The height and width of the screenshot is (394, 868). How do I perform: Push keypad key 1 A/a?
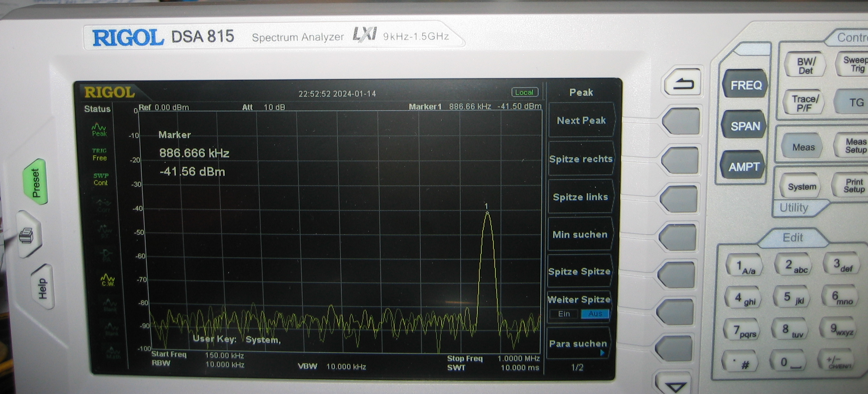click(745, 266)
